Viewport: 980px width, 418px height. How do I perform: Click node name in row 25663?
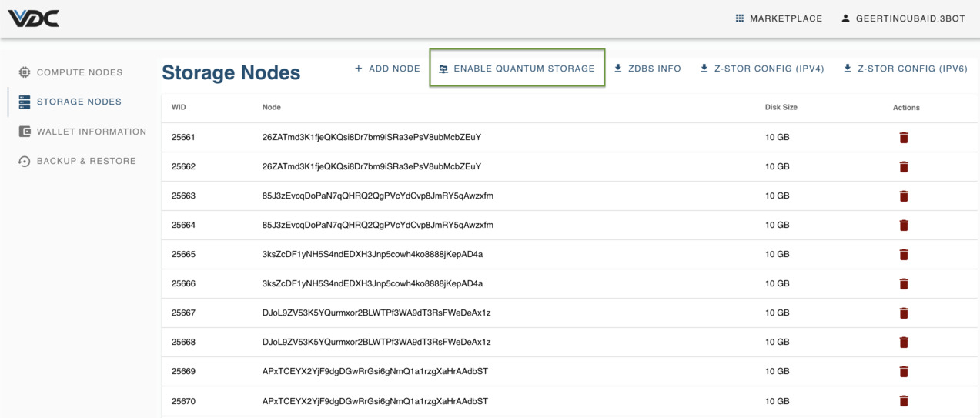378,196
